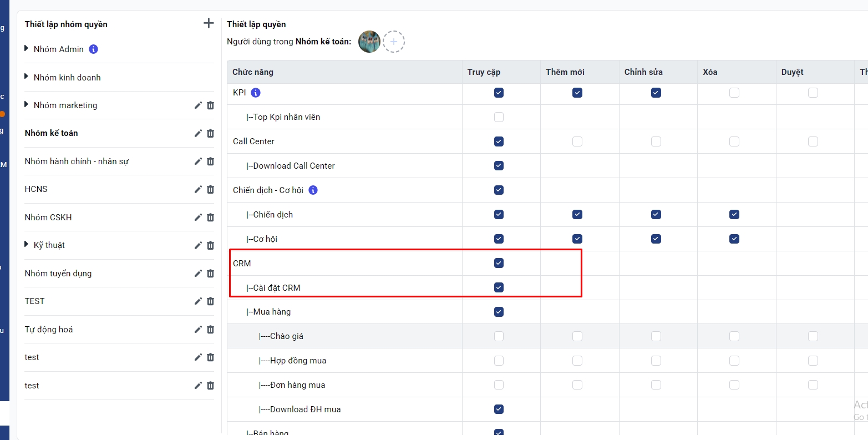Add user via dashed plus circle button

point(394,42)
